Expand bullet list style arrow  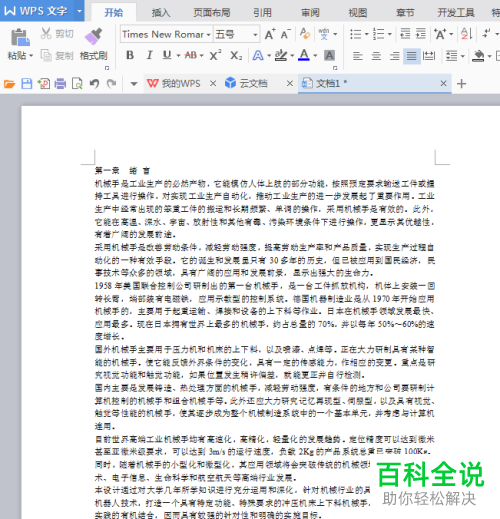[366, 34]
